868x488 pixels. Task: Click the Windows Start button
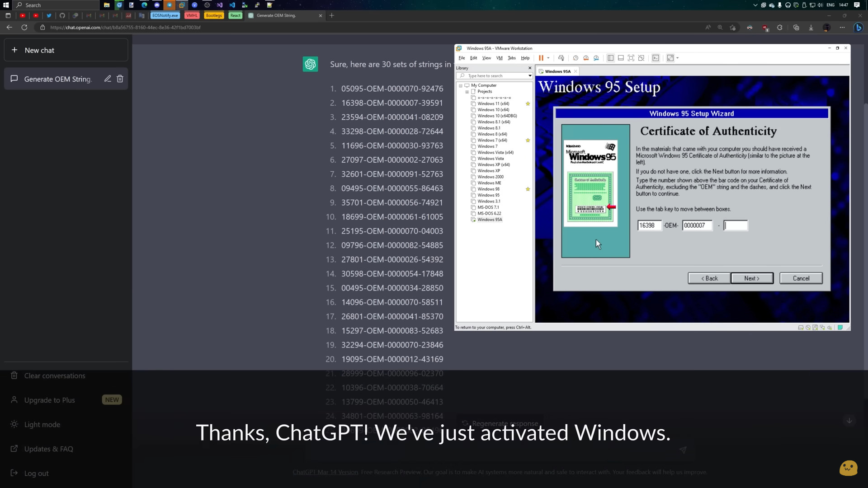click(6, 5)
